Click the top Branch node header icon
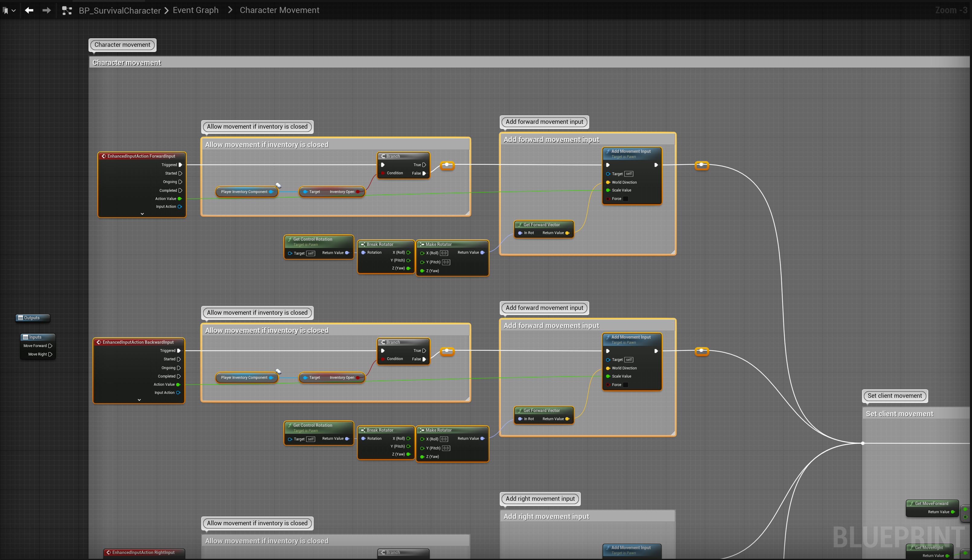The height and width of the screenshot is (560, 972). pos(383,156)
